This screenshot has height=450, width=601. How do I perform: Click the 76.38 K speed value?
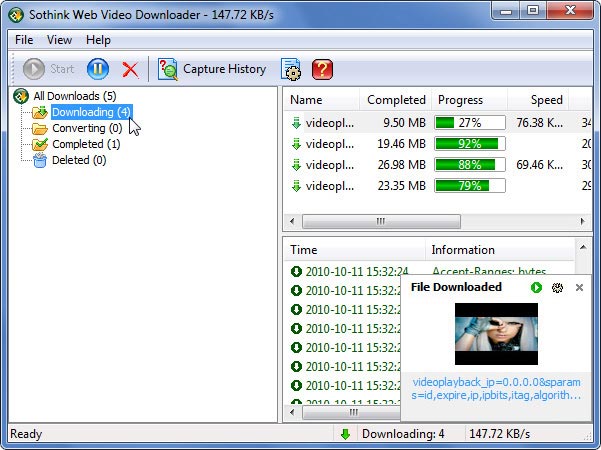(x=540, y=123)
